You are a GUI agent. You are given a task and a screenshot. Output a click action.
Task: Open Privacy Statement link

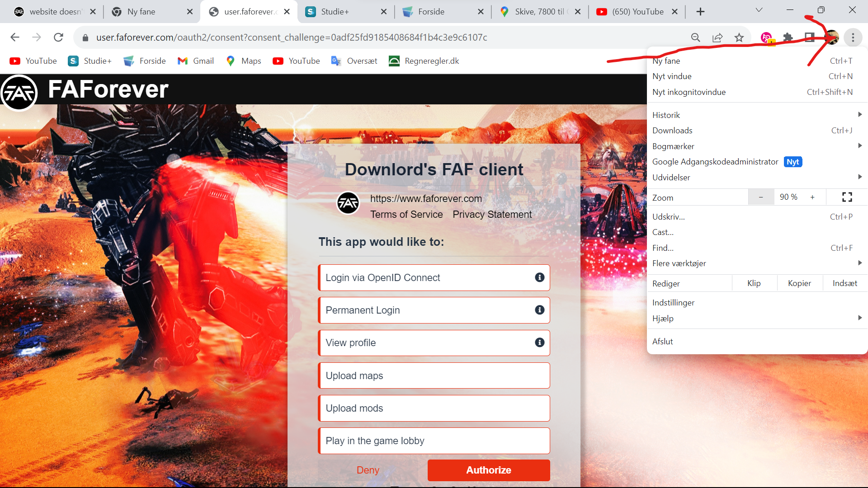[x=492, y=215]
